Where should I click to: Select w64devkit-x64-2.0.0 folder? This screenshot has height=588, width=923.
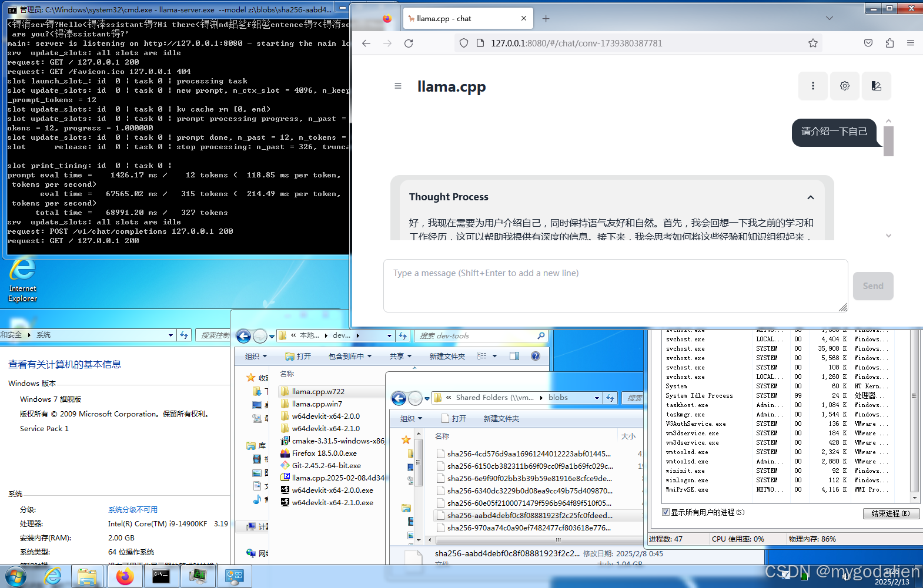pos(326,416)
